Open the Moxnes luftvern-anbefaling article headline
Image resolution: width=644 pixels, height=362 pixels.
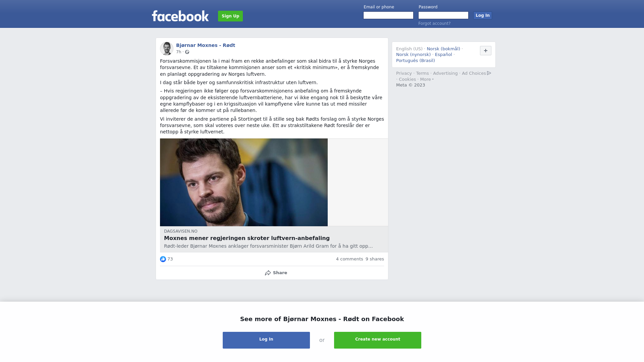pos(247,238)
